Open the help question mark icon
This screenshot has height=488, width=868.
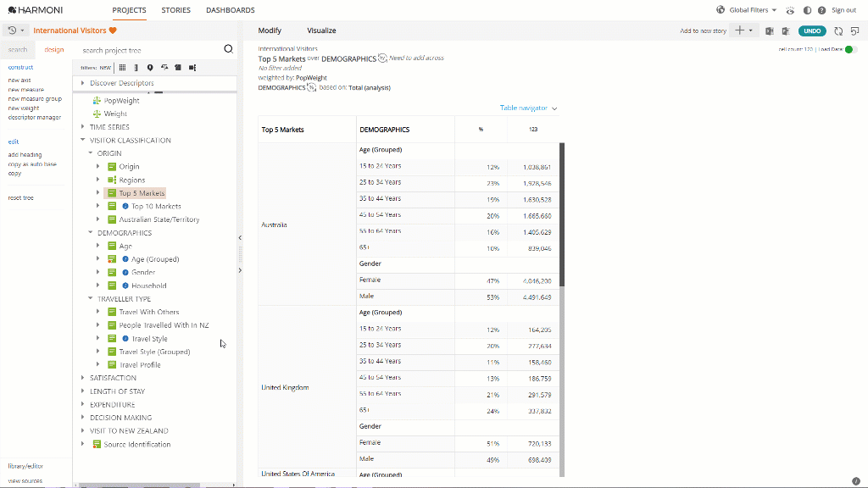click(821, 10)
